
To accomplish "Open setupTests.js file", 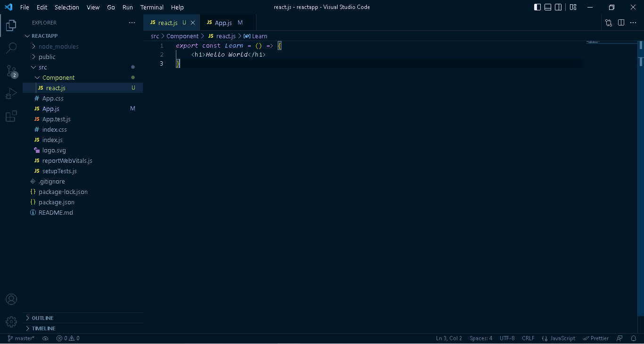I will (83, 171).
